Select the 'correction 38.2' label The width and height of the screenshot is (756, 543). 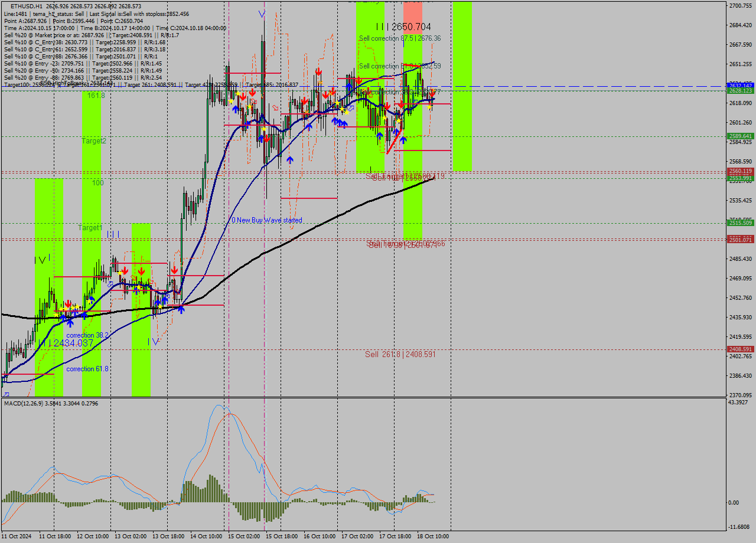coord(87,335)
